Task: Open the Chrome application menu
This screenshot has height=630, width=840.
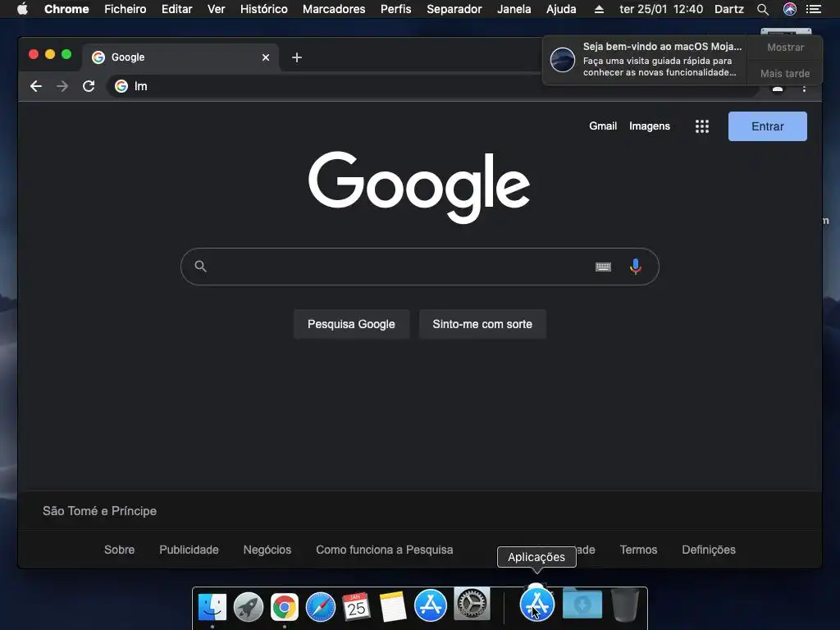Action: pyautogui.click(x=66, y=9)
